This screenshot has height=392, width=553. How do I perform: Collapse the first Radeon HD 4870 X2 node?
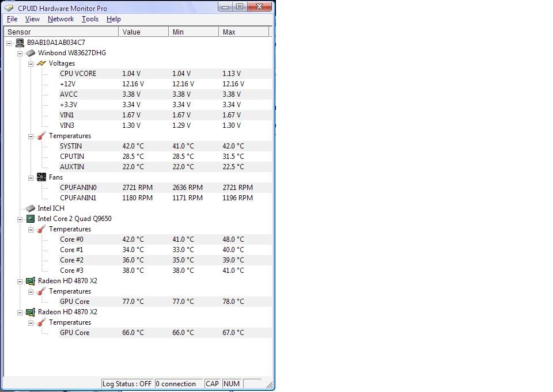(20, 281)
